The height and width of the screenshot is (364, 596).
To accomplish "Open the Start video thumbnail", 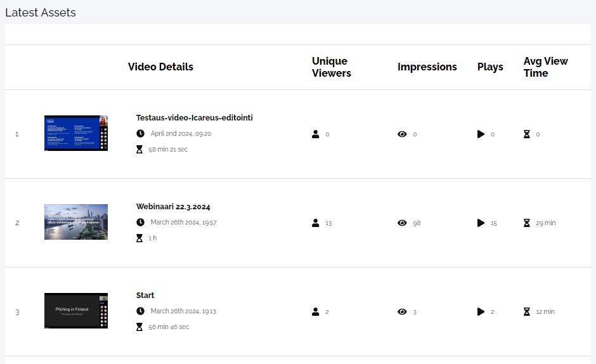I will [x=76, y=311].
